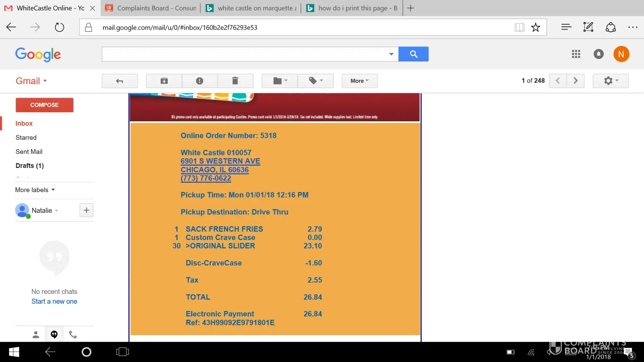
Task: Switch to white castle on marquette tab
Action: (x=252, y=8)
